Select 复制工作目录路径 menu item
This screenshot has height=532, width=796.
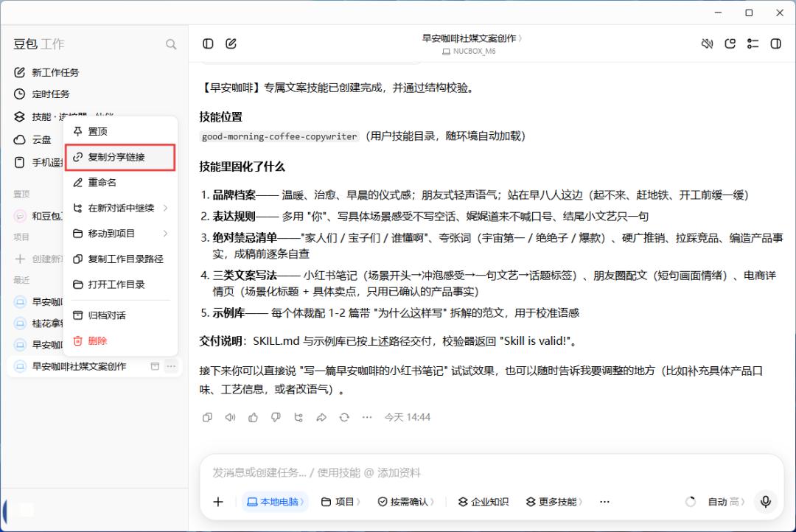(x=120, y=259)
